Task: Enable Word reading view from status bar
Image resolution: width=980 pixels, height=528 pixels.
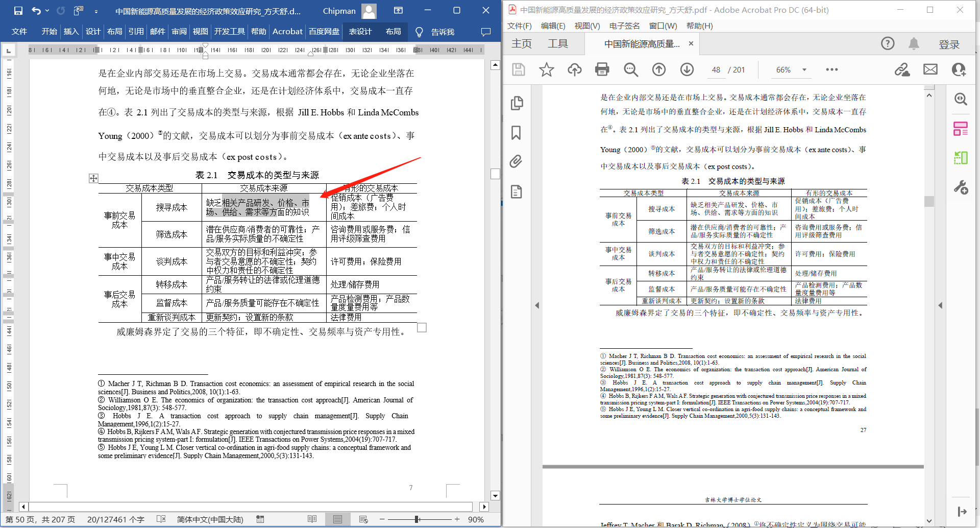Action: pos(313,519)
